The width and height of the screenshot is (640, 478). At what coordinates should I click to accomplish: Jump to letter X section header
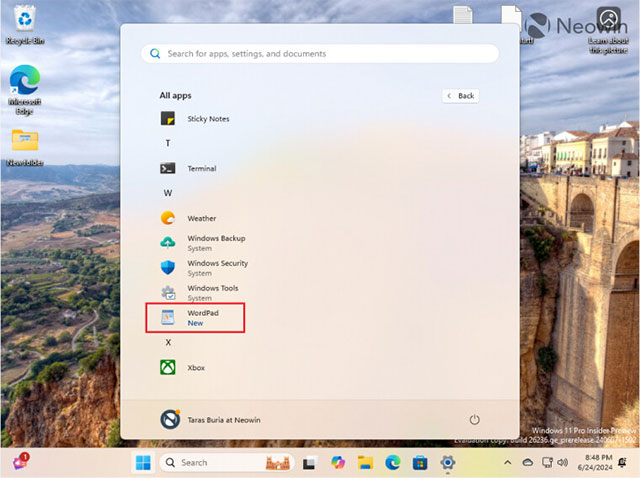click(168, 342)
